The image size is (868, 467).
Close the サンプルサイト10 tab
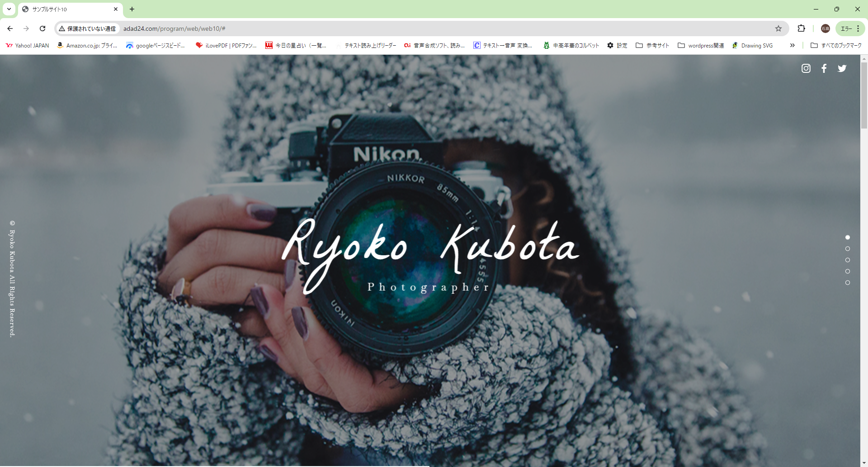pos(116,9)
